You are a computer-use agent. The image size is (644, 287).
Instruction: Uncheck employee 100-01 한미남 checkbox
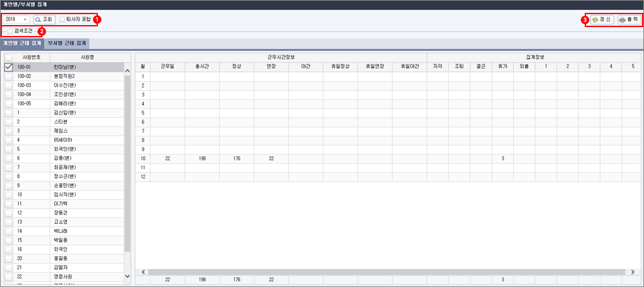(8, 66)
